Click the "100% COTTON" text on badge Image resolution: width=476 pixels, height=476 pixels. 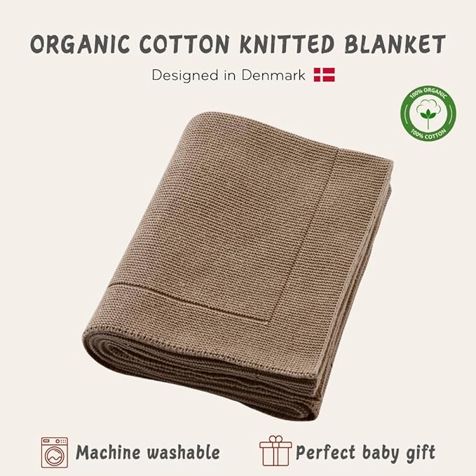pos(428,134)
